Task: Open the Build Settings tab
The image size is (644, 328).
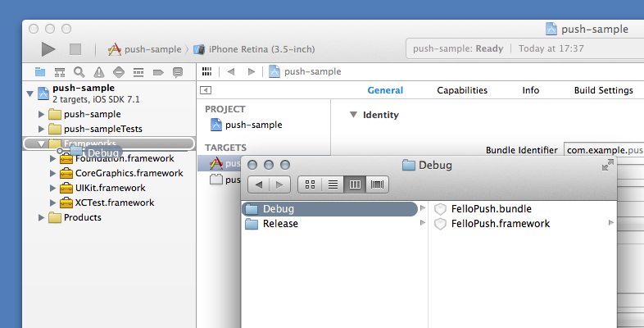Action: (603, 90)
